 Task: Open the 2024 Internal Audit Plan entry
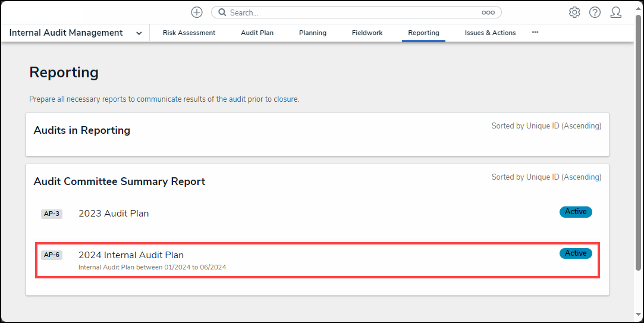pyautogui.click(x=131, y=255)
